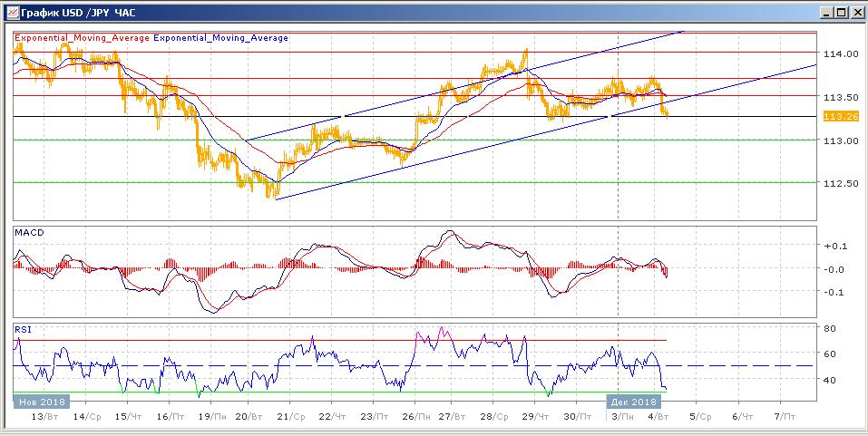
Task: Select the 13/Вт date on time axis
Action: (45, 416)
